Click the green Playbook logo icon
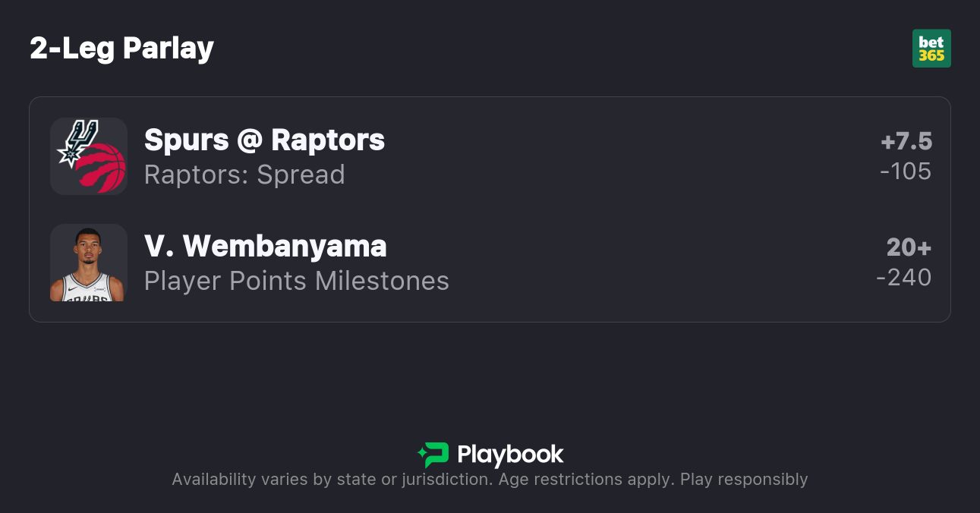The width and height of the screenshot is (980, 513). point(433,455)
